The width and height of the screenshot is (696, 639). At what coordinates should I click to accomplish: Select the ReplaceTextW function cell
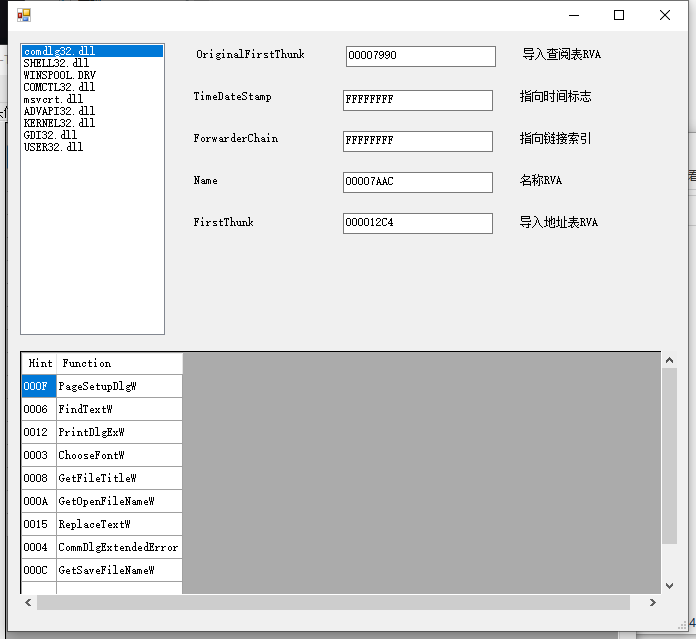click(x=119, y=524)
